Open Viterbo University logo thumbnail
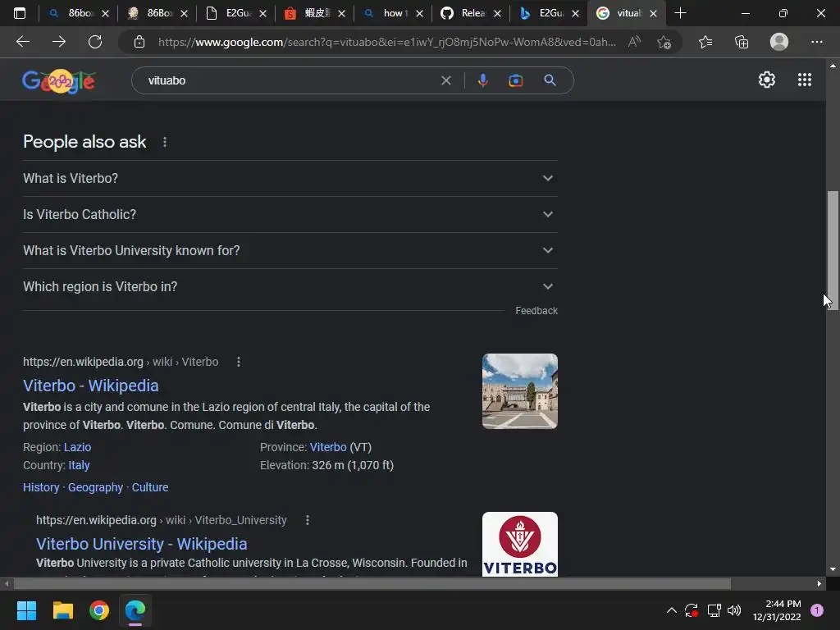The height and width of the screenshot is (630, 840). click(519, 545)
